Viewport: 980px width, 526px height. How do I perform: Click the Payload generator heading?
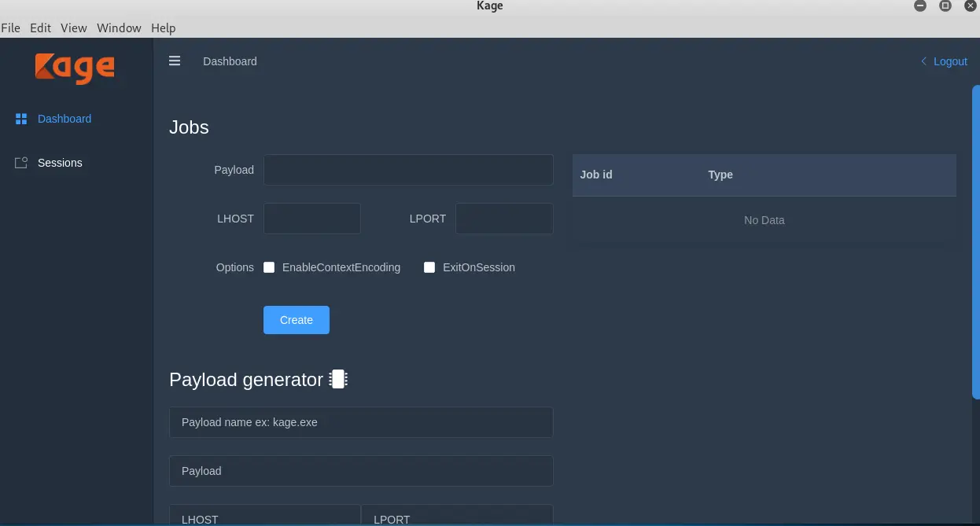coord(246,380)
